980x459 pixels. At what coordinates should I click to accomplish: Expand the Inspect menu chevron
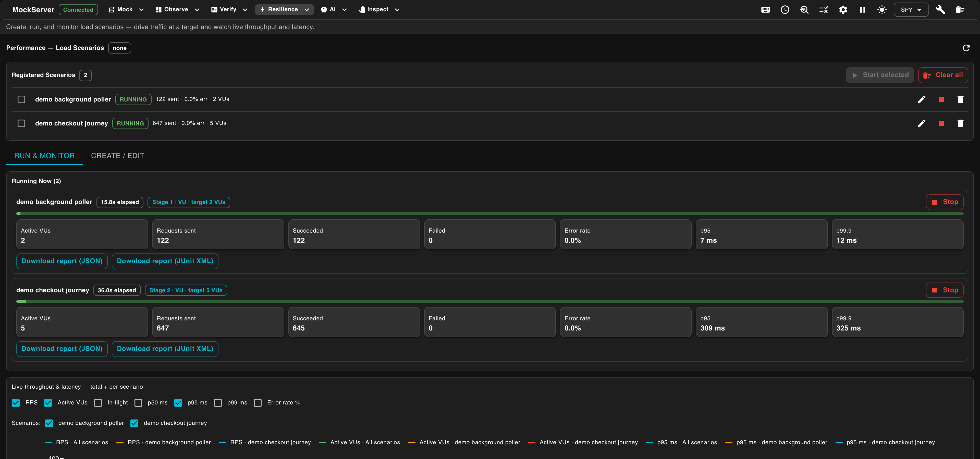(x=397, y=10)
